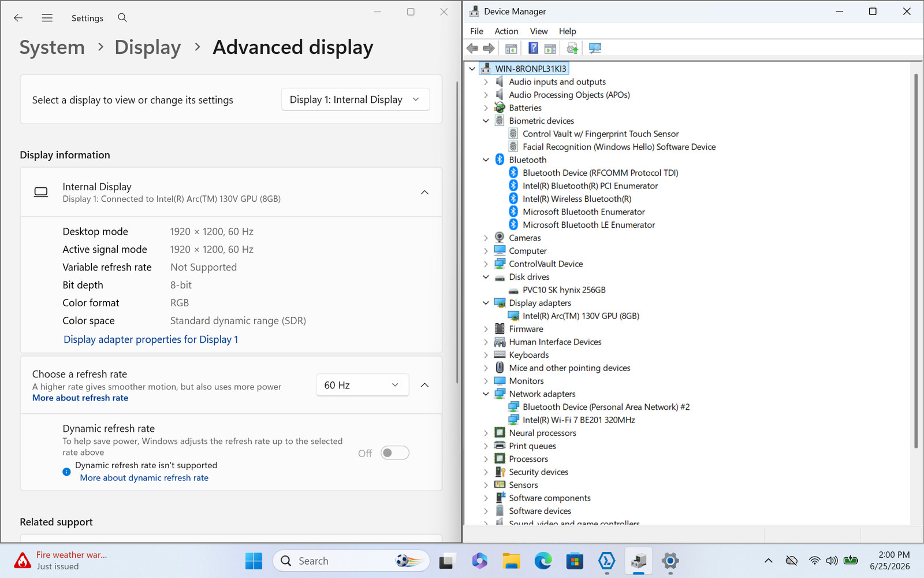Collapse the Display adapters category
The height and width of the screenshot is (578, 924).
486,303
